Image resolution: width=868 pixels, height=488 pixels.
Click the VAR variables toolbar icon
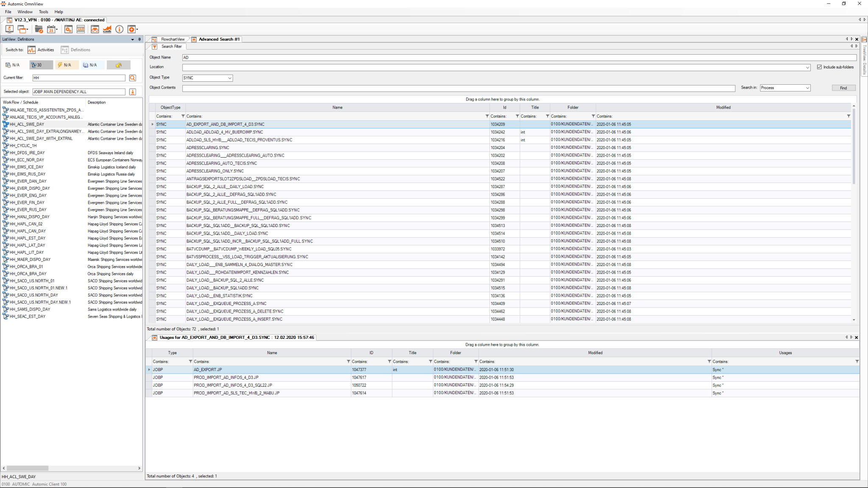pos(81,29)
